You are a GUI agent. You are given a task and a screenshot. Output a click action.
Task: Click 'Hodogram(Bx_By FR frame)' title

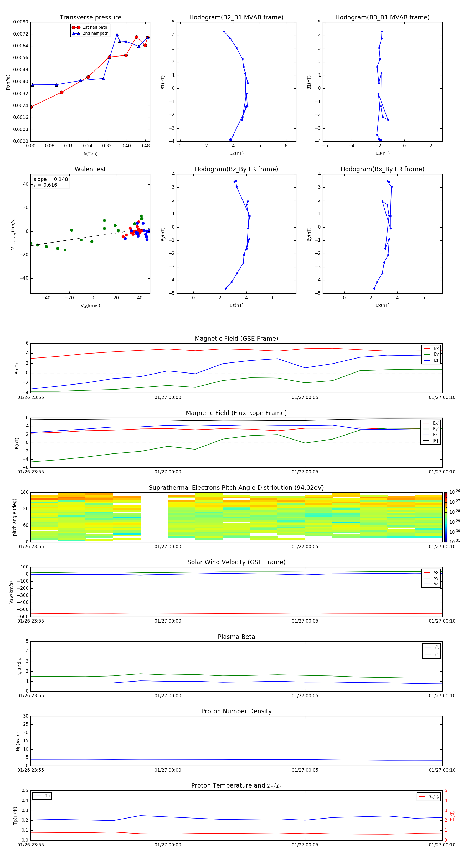(x=382, y=169)
